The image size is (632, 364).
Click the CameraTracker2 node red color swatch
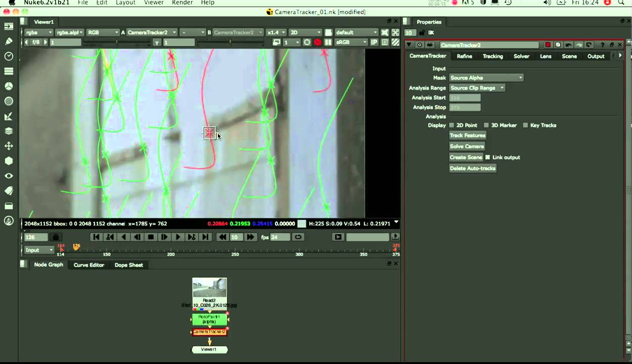(x=548, y=45)
